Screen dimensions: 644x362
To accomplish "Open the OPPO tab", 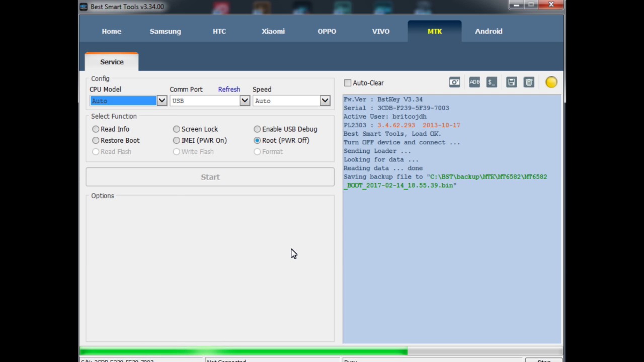I will click(327, 31).
